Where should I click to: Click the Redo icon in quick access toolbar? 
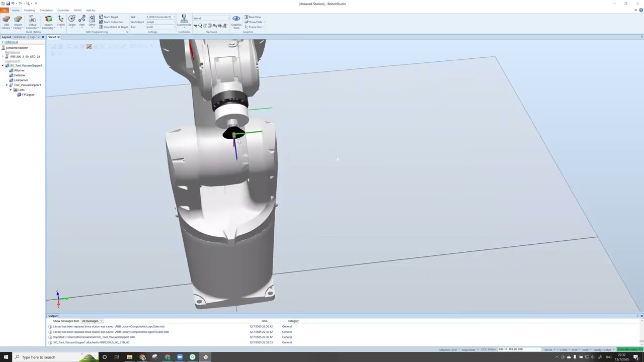pos(20,4)
